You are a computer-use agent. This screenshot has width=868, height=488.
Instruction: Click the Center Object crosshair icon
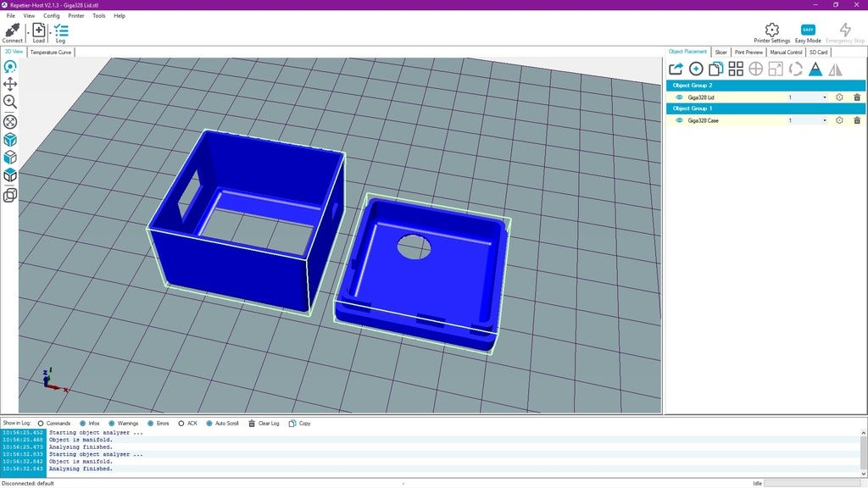click(755, 69)
